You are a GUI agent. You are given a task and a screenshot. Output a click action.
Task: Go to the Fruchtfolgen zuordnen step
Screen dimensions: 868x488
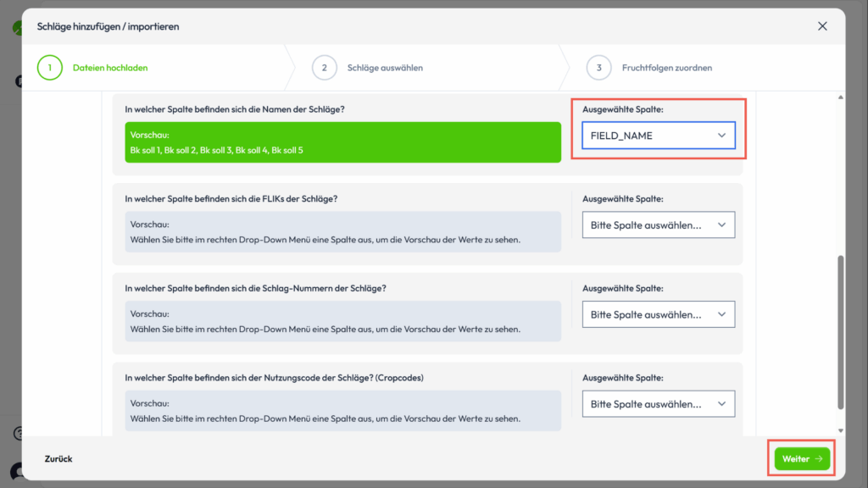tap(667, 68)
